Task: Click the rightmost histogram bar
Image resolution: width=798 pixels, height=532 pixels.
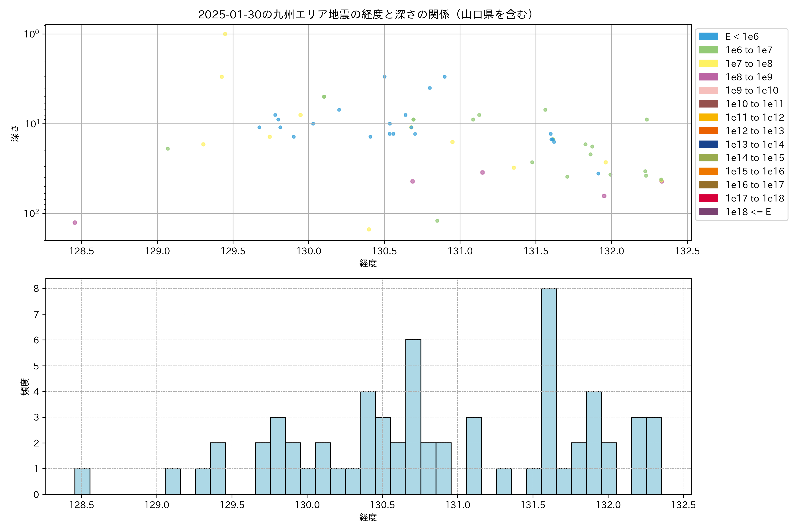Action: click(x=654, y=455)
